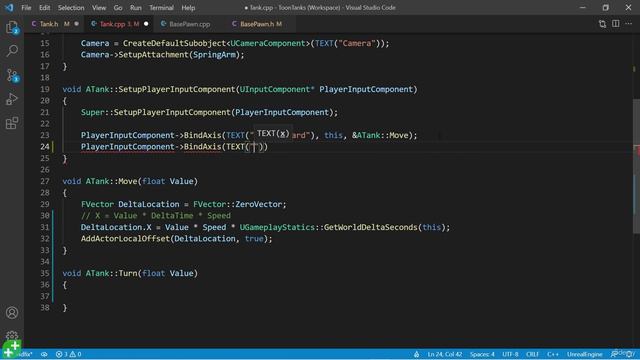Click line number 27 in the gutter

pos(44,181)
